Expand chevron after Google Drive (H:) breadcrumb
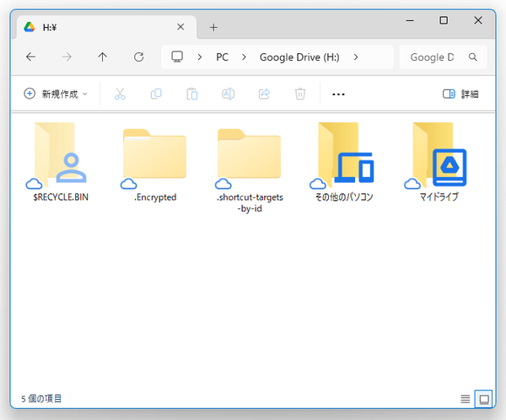Image resolution: width=506 pixels, height=420 pixels. tap(356, 57)
